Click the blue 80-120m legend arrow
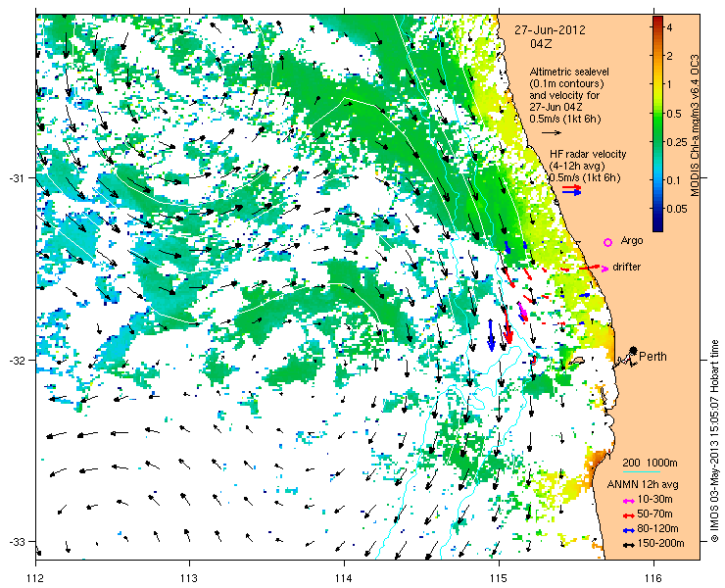The image size is (725, 588). point(627,530)
